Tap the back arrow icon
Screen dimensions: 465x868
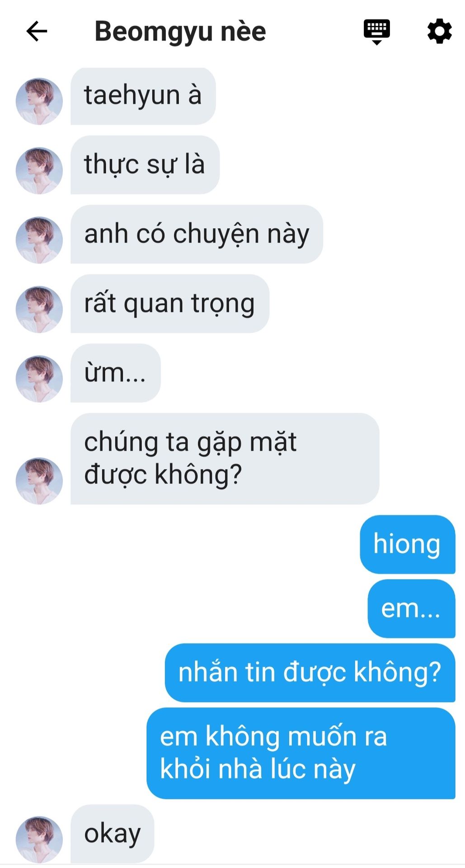pyautogui.click(x=37, y=31)
